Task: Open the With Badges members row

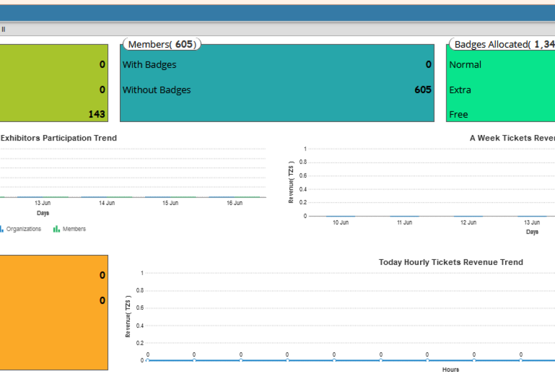Action: click(x=150, y=65)
